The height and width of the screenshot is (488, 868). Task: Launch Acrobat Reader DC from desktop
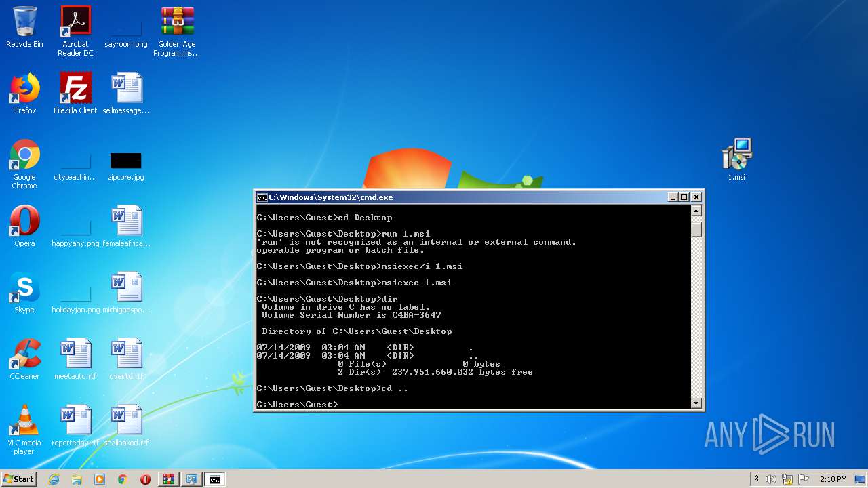coord(75,31)
